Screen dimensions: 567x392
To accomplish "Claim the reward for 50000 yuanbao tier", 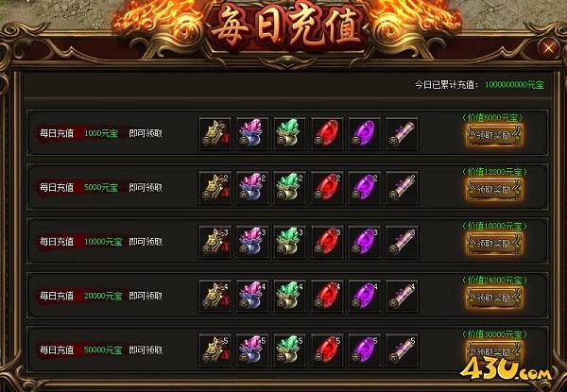I will point(494,351).
